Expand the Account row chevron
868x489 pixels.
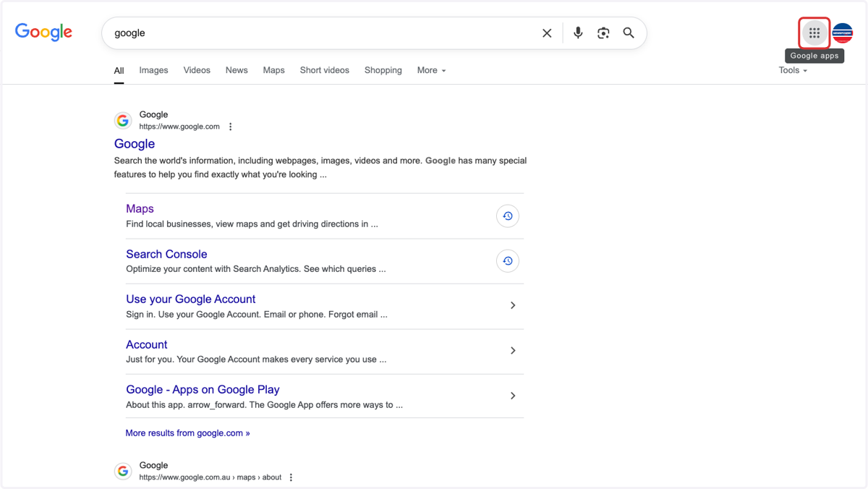(513, 351)
